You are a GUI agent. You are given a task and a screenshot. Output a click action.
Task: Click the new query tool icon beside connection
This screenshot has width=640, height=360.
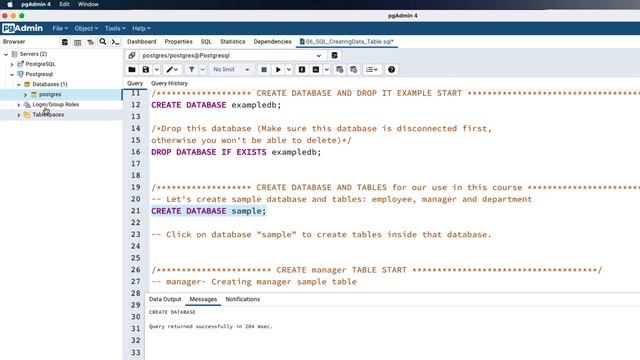click(x=334, y=56)
